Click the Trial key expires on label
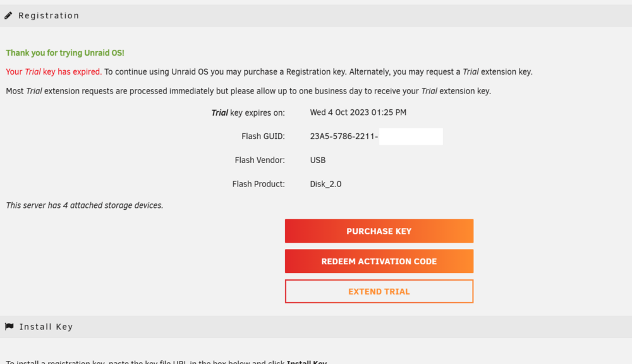Screen dimensions: 632x364 [248, 113]
